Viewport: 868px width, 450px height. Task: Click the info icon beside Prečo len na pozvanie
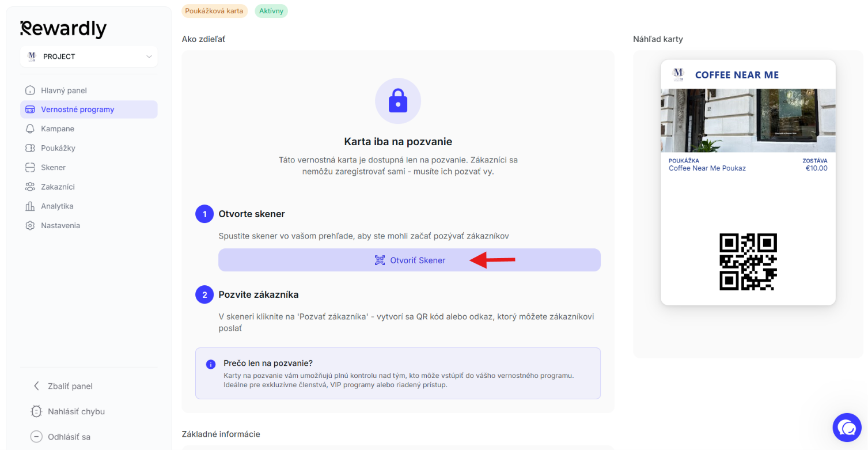tap(211, 364)
